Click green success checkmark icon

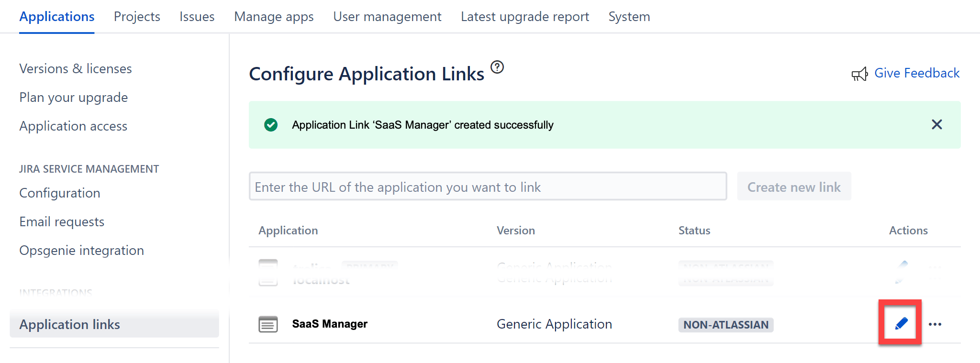pyautogui.click(x=271, y=125)
